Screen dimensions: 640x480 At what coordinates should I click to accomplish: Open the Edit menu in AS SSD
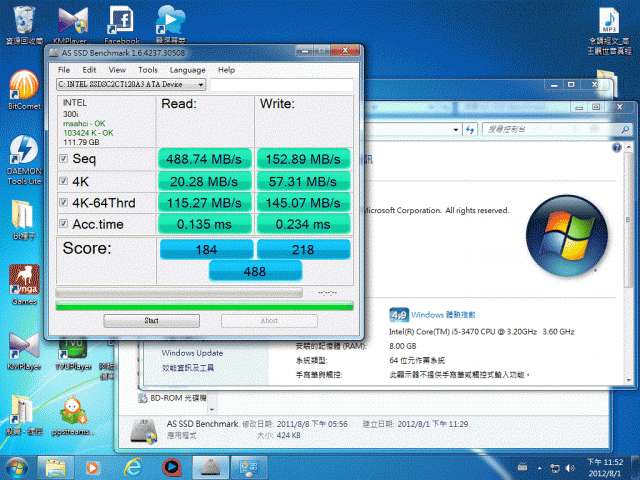[x=89, y=70]
